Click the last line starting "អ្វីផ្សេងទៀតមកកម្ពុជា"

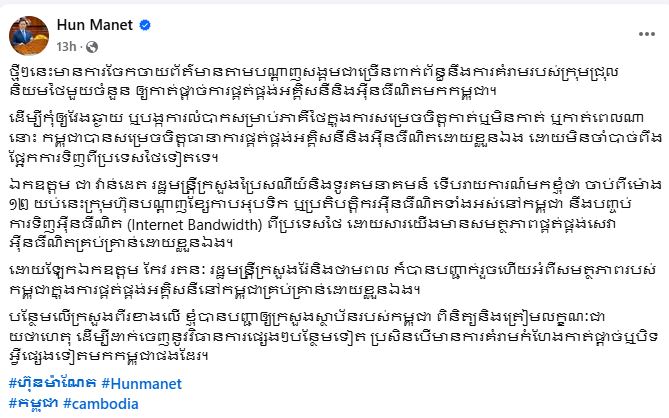pos(108,356)
